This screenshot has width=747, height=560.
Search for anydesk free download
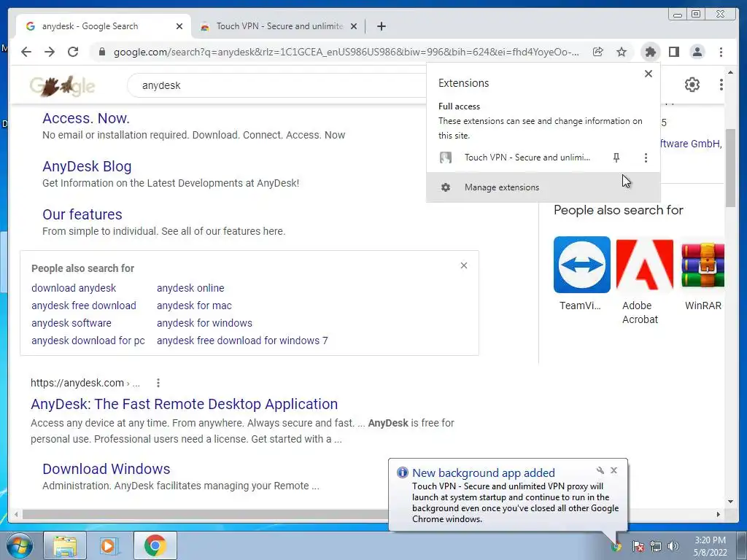pyautogui.click(x=84, y=306)
